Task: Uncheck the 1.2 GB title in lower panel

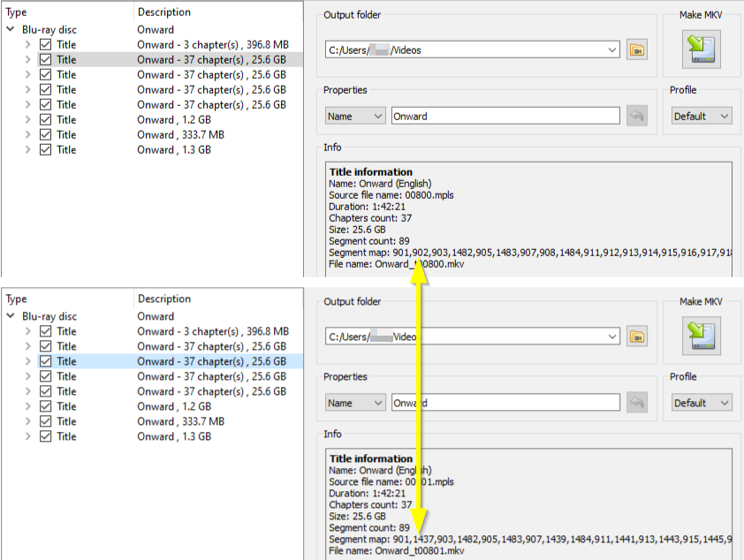Action: point(46,406)
